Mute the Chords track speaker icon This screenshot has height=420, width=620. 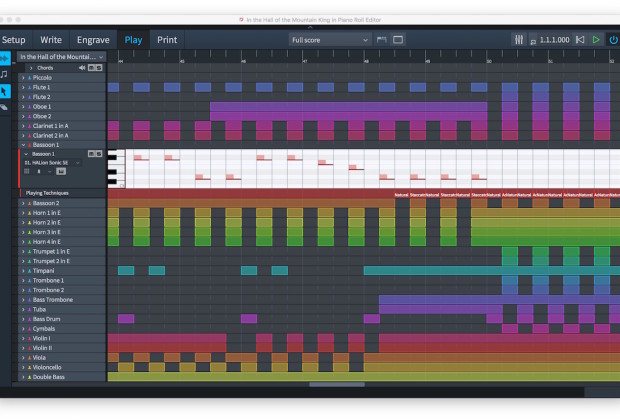pyautogui.click(x=82, y=68)
